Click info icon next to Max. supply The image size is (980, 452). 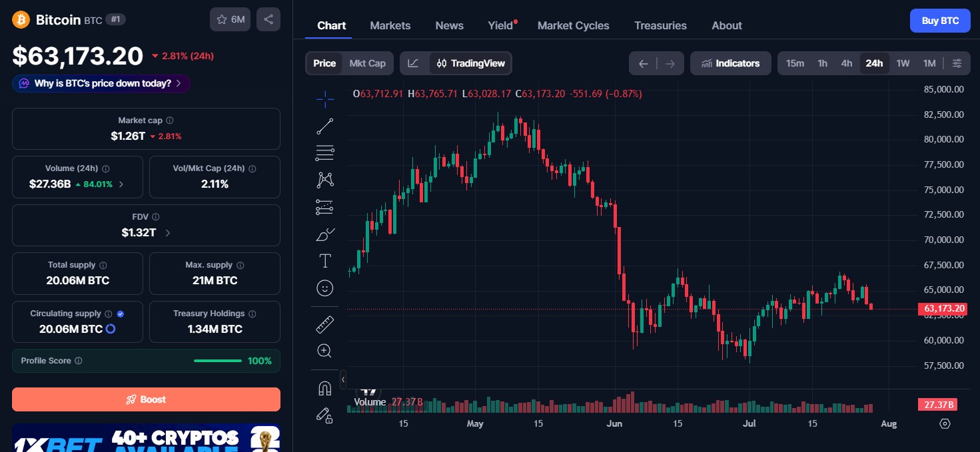tap(241, 265)
